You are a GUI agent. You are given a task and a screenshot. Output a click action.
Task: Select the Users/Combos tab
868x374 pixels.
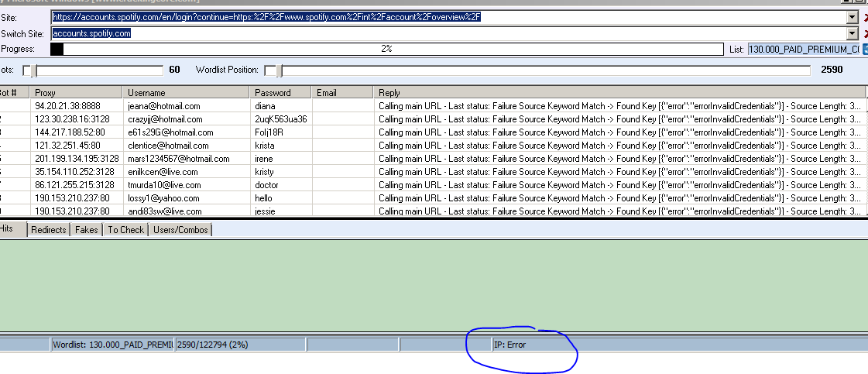(x=180, y=230)
